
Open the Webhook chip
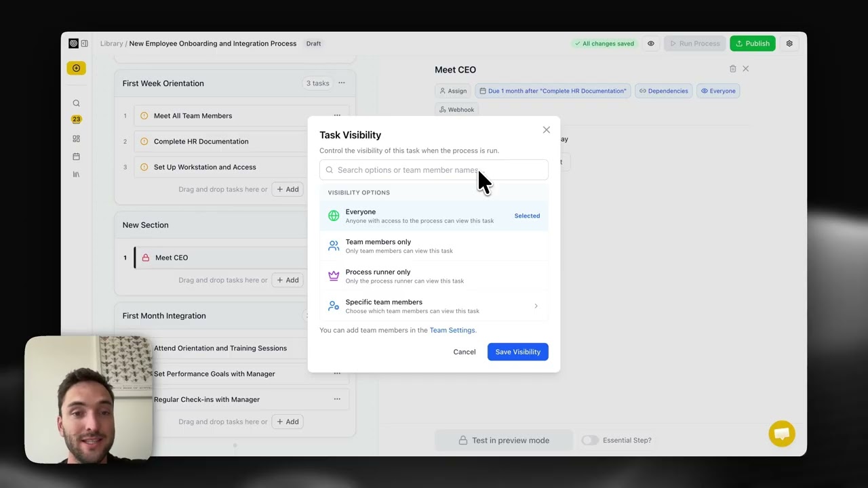[457, 109]
